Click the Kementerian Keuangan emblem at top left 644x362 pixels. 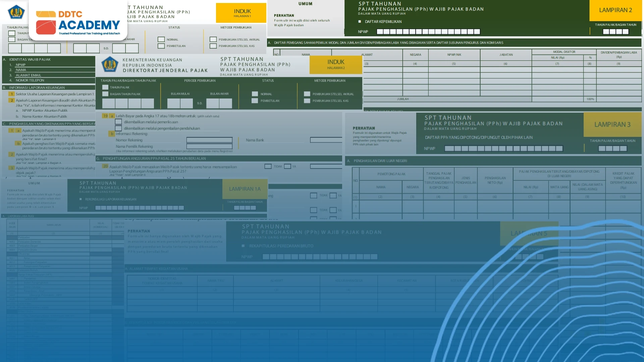pos(16,12)
